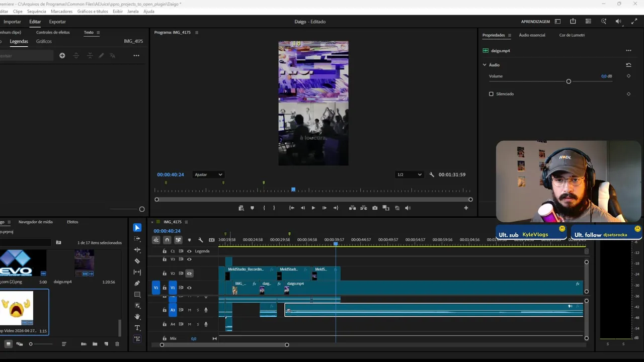Viewport: 644px width, 362px height.
Task: Open Find in project search-folder icon
Action: [58, 242]
